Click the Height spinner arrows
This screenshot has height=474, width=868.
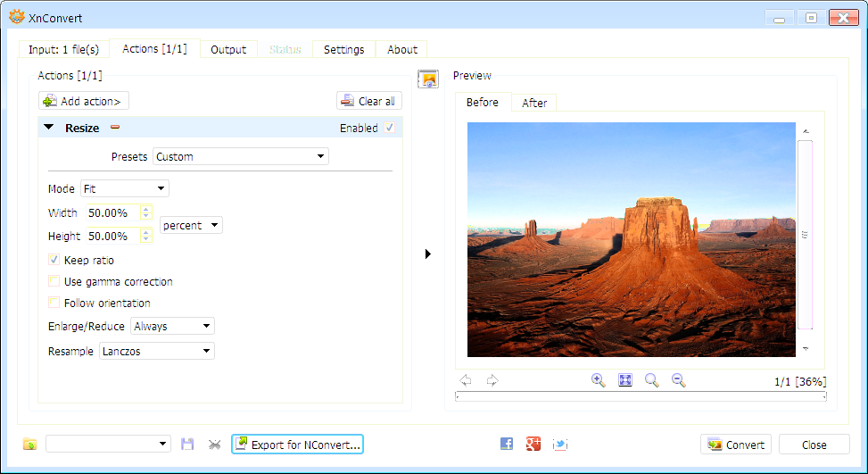click(146, 236)
